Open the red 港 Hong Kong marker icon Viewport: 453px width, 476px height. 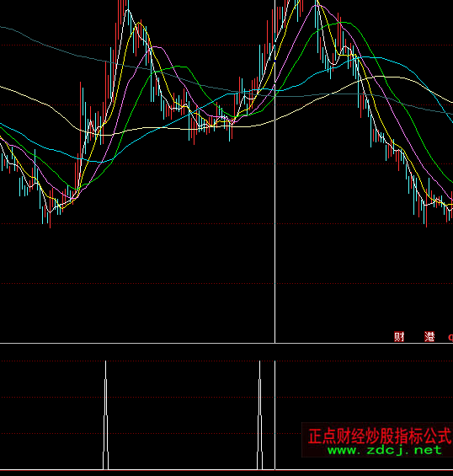click(429, 336)
